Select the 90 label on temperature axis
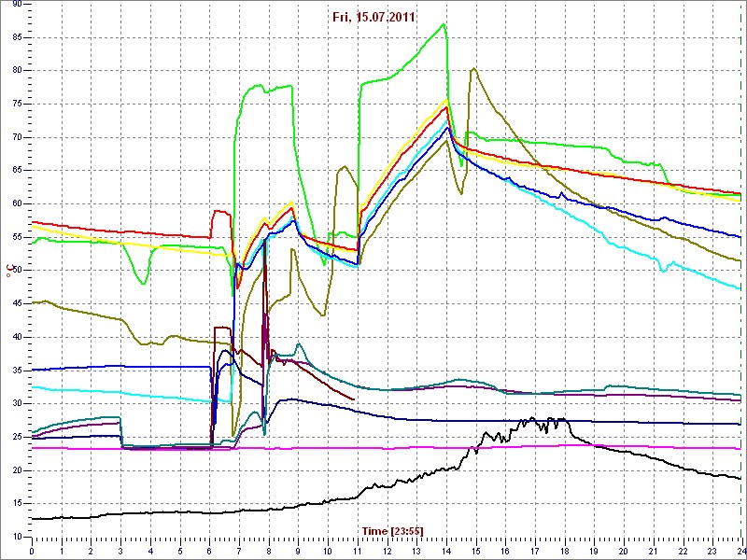 pos(17,5)
